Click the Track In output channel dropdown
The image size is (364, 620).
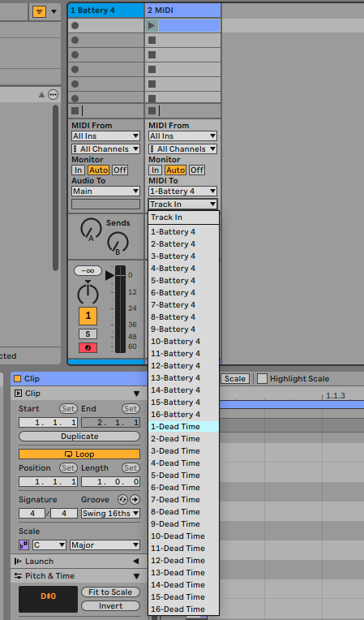click(x=182, y=205)
